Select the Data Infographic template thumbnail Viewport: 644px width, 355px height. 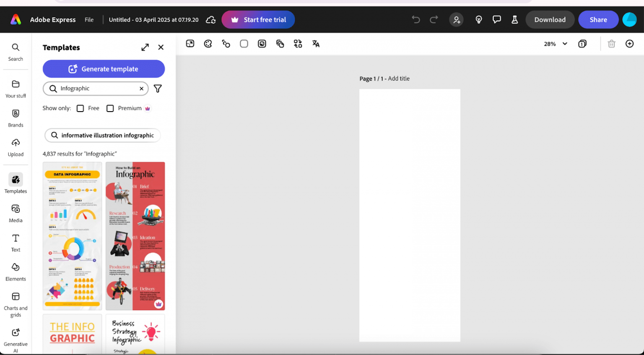(72, 235)
